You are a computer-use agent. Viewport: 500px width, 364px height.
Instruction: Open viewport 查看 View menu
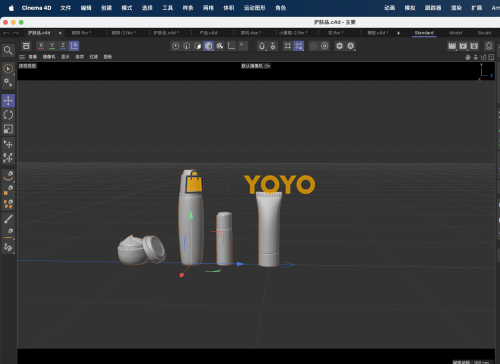(33, 57)
